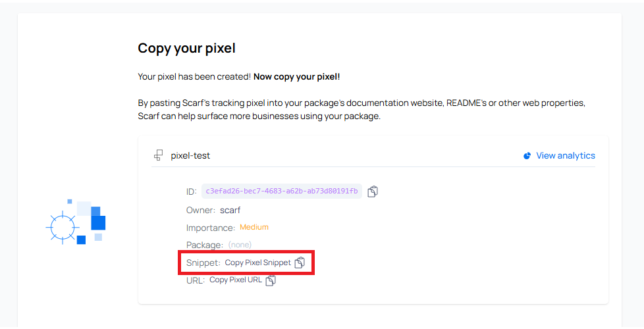This screenshot has width=644, height=329.
Task: Click the pixel-test name
Action: pos(190,156)
